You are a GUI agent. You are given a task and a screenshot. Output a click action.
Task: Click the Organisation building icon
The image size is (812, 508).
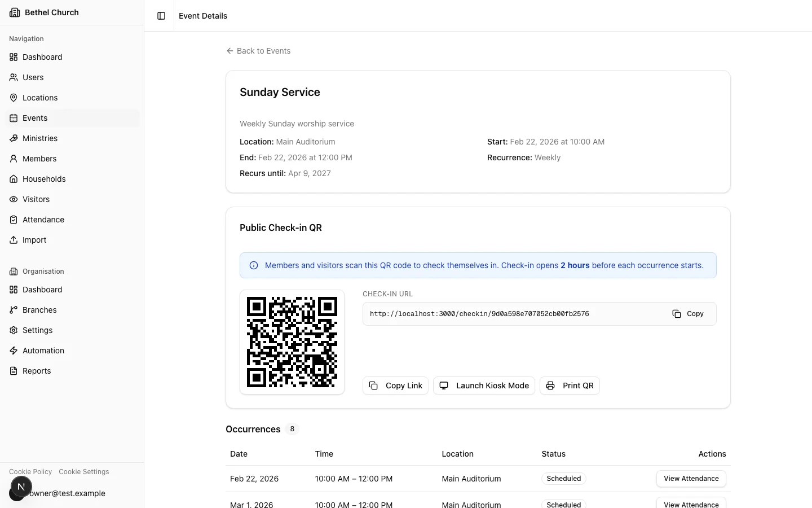(14, 271)
